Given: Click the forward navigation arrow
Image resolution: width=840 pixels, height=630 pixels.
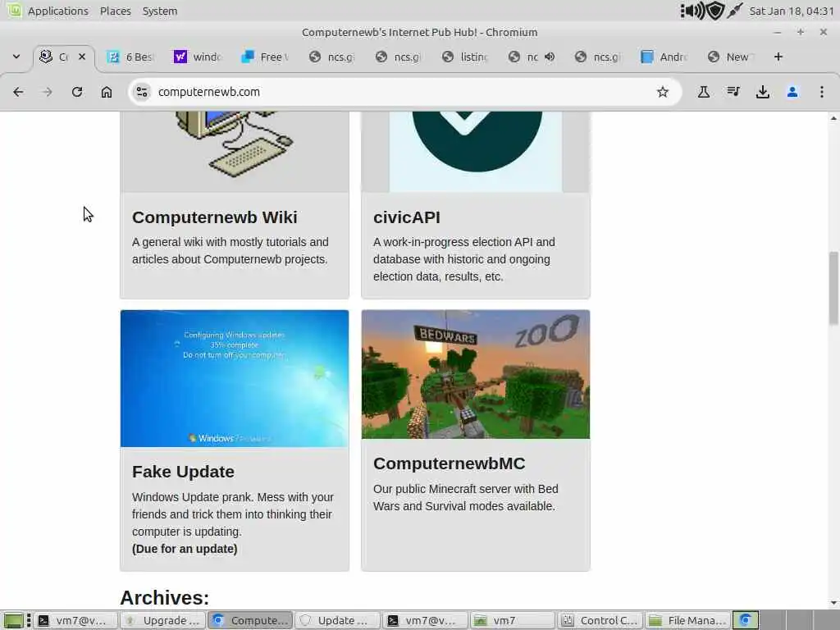Looking at the screenshot, I should pyautogui.click(x=47, y=92).
